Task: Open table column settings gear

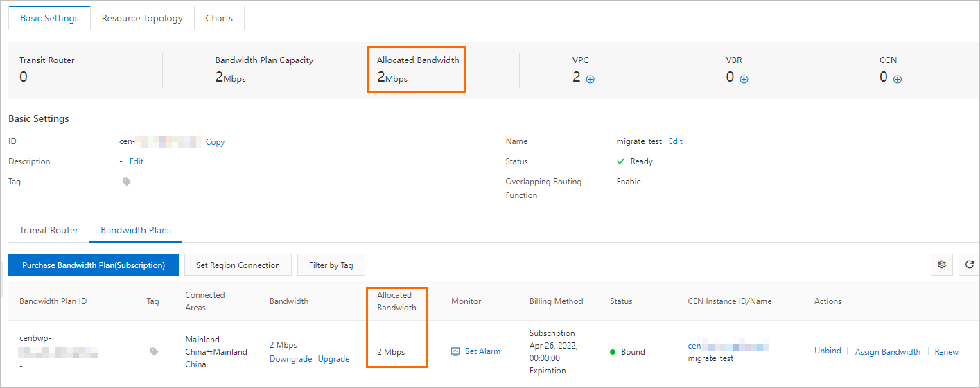Action: click(942, 265)
